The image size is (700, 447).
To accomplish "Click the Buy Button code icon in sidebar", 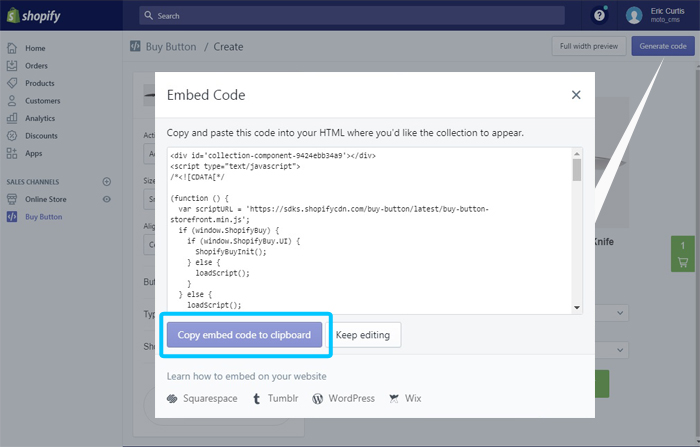I will pyautogui.click(x=12, y=217).
